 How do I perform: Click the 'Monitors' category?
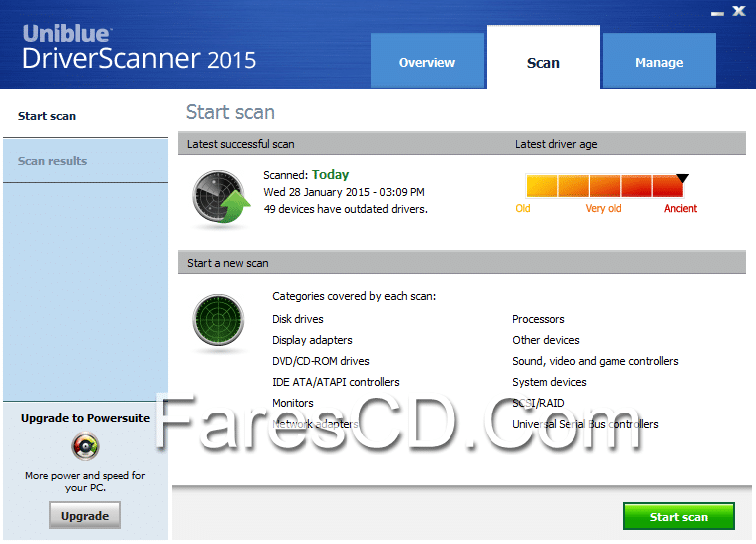293,403
